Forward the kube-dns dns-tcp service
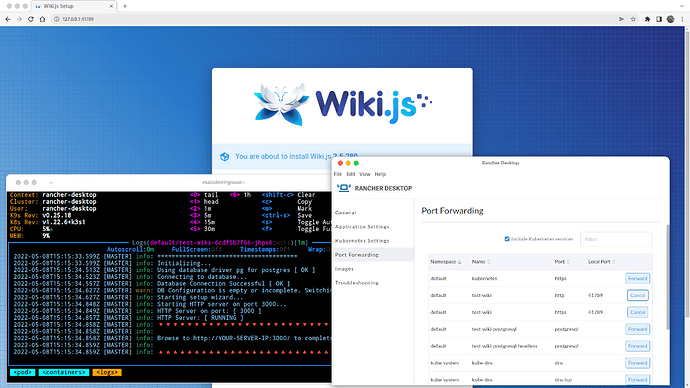690x388 pixels. (637, 379)
